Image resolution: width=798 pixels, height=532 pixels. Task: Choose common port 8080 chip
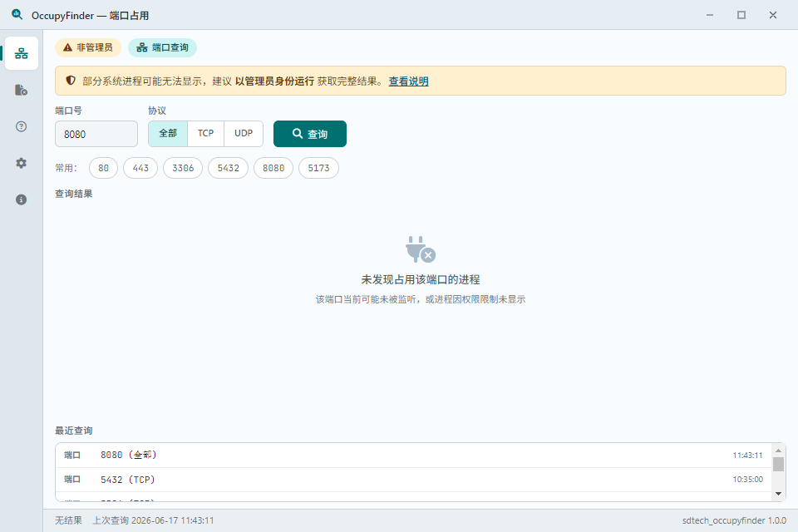[x=273, y=168]
